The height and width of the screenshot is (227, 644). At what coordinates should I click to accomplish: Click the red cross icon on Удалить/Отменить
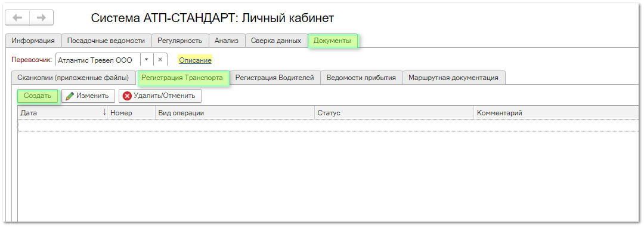pos(128,96)
